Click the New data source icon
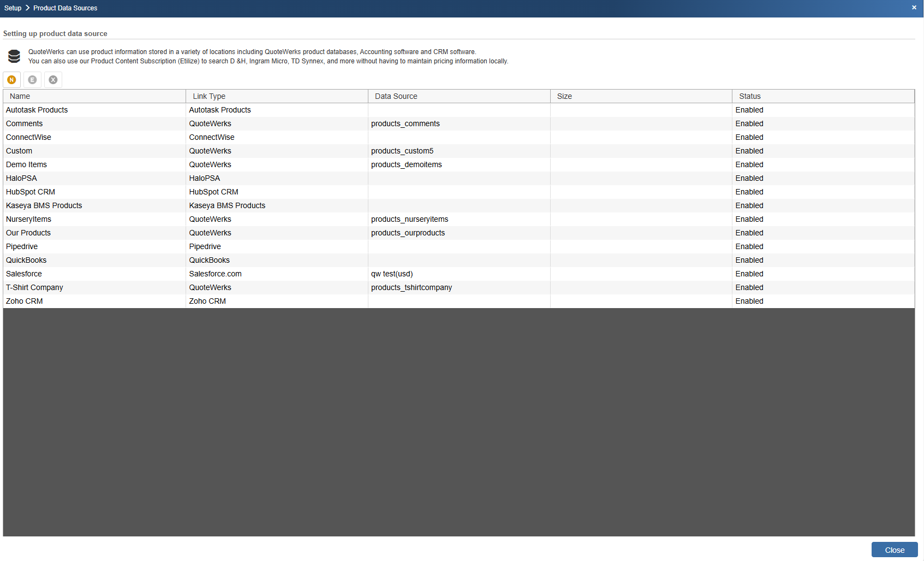This screenshot has width=924, height=561. pyautogui.click(x=11, y=80)
